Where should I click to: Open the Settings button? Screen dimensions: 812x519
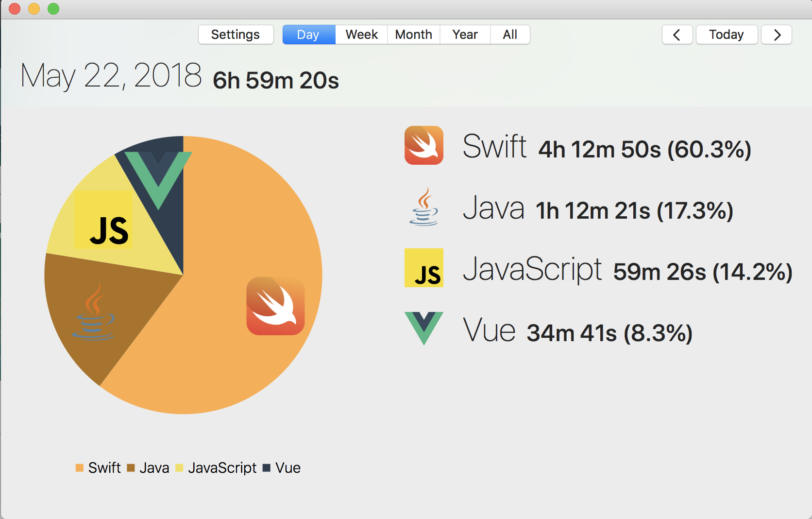coord(236,35)
